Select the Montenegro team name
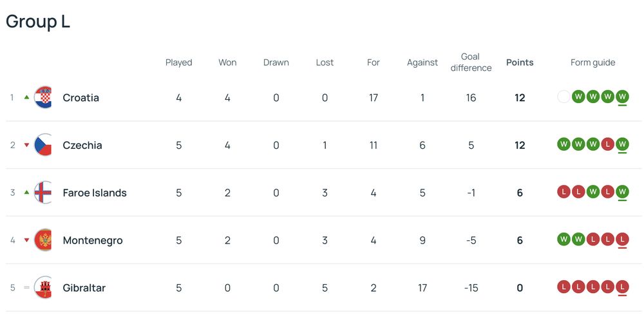Screen dimensions: 644x324 click(x=92, y=240)
